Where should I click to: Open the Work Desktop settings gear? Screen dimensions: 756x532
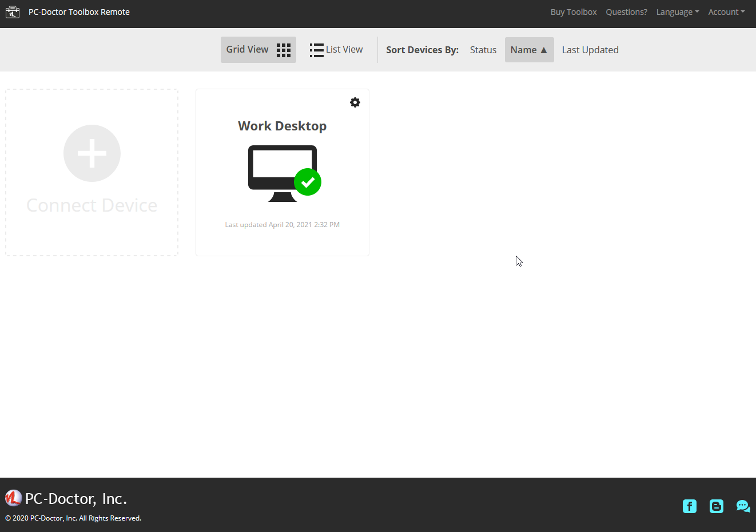click(355, 102)
